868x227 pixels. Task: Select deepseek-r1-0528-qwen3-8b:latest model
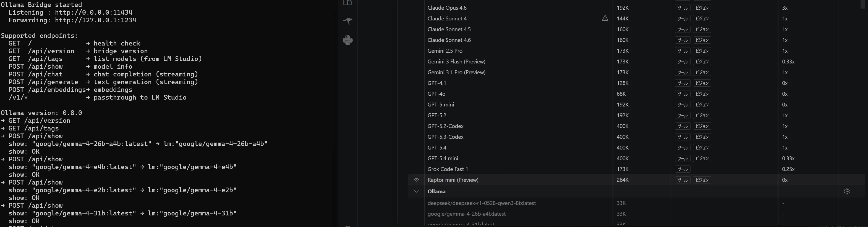point(482,203)
